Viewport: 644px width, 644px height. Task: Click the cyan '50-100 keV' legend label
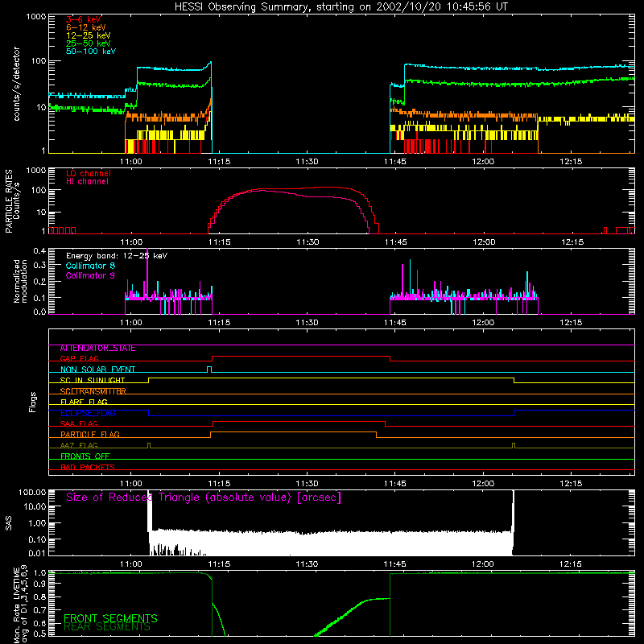[x=91, y=52]
